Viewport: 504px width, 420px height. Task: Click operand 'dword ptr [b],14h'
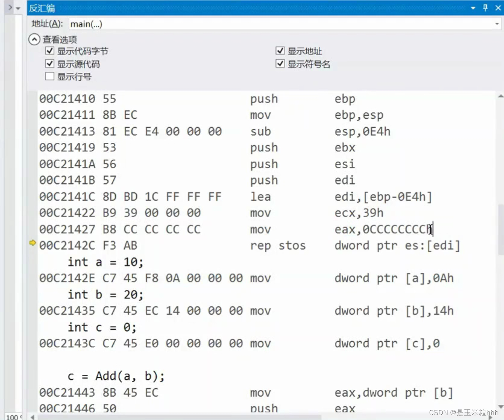tap(394, 311)
